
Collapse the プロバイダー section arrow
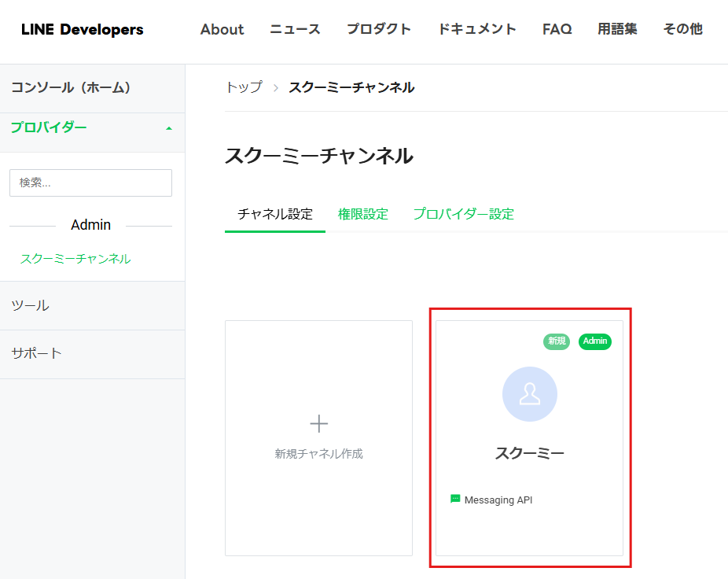click(169, 128)
